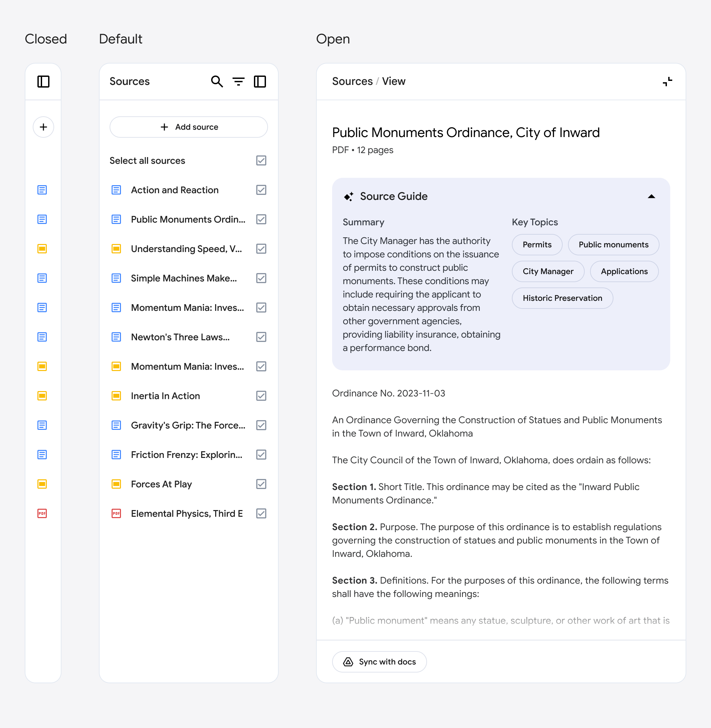Open the Forces At Play source
This screenshot has width=711, height=728.
(x=161, y=484)
